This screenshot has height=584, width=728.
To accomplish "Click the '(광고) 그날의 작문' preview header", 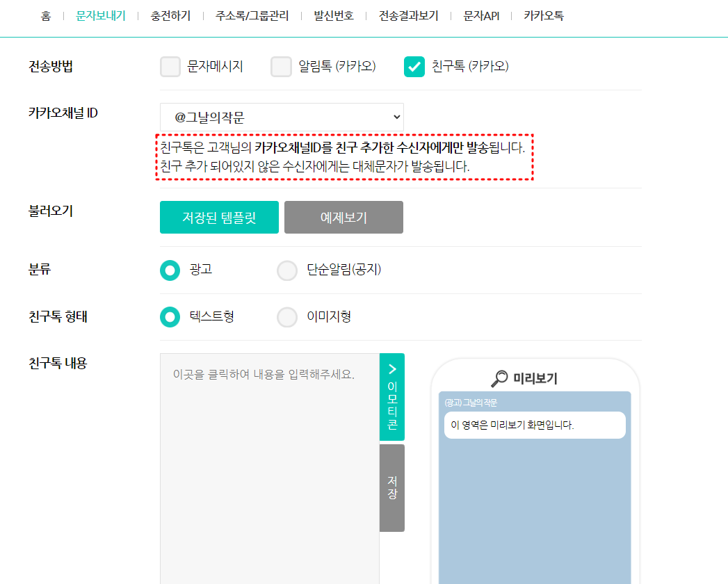I will coord(471,403).
